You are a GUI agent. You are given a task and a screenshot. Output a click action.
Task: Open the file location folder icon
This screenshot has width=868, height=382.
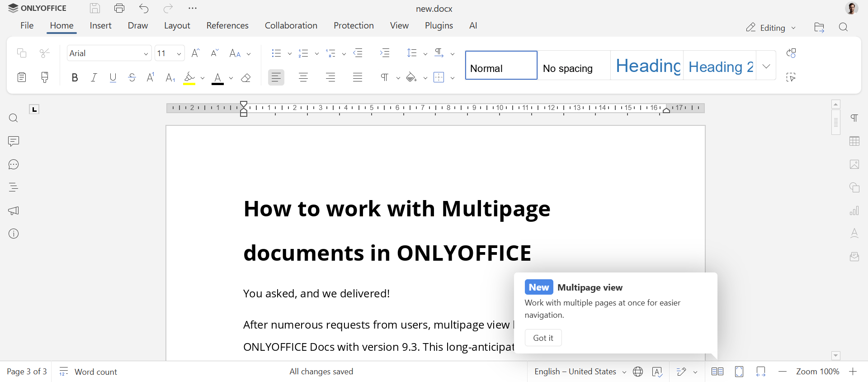coord(819,28)
